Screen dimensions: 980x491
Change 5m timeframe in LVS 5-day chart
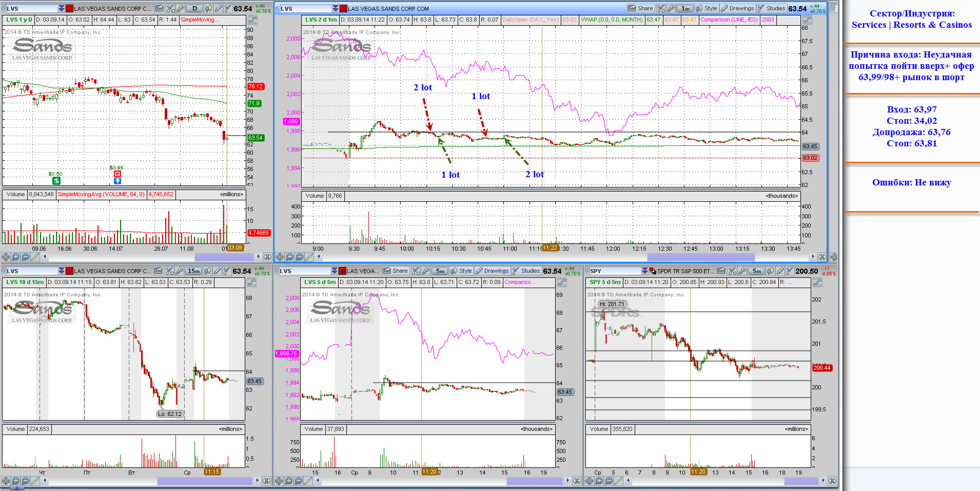440,271
